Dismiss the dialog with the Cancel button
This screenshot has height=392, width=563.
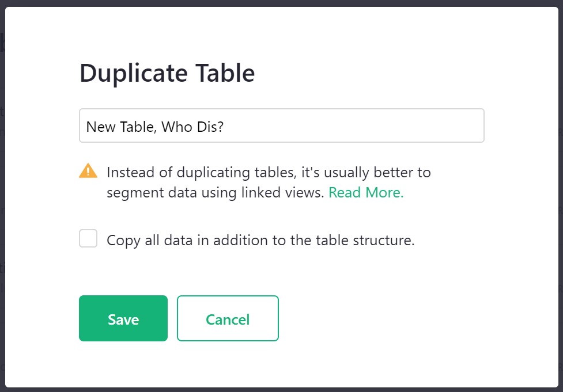click(x=227, y=318)
